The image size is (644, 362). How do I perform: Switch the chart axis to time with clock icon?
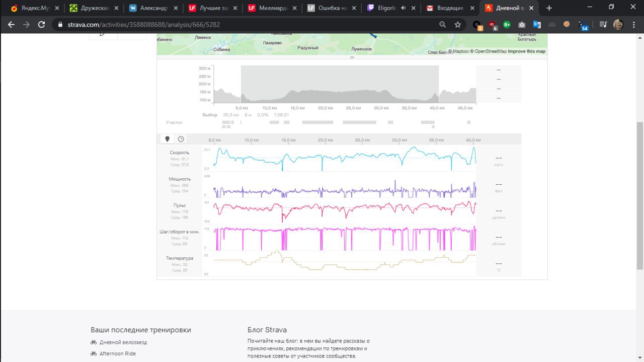pos(181,139)
